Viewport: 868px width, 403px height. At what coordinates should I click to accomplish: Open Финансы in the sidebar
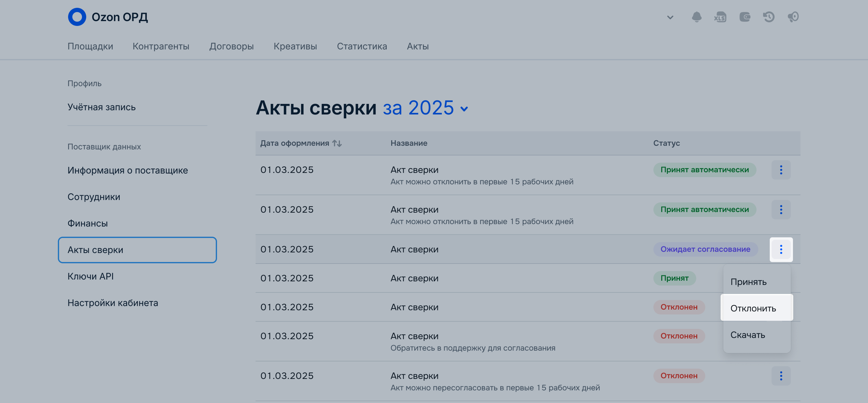coord(88,223)
